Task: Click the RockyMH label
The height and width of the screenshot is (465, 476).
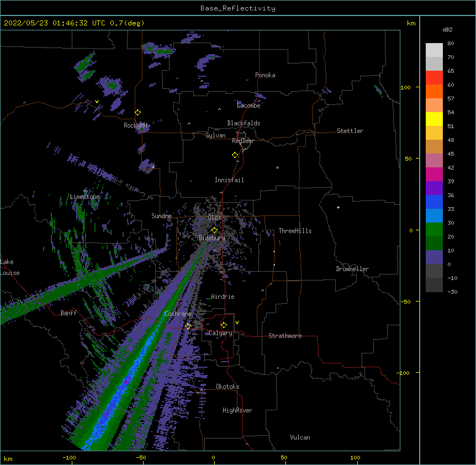Action: point(135,125)
